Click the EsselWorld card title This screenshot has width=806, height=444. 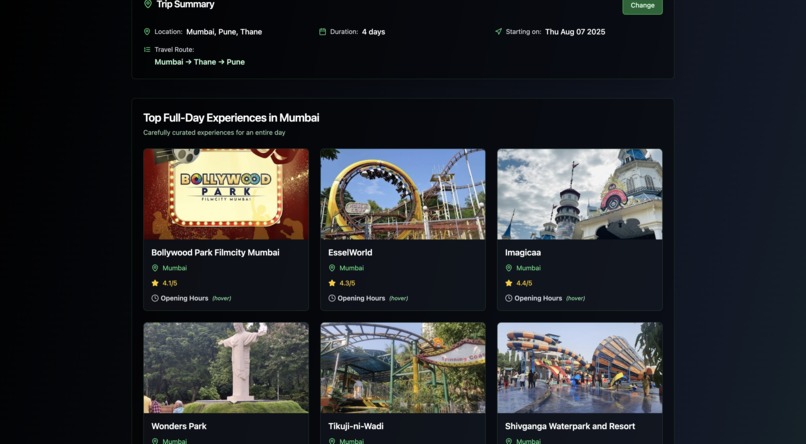coord(350,253)
